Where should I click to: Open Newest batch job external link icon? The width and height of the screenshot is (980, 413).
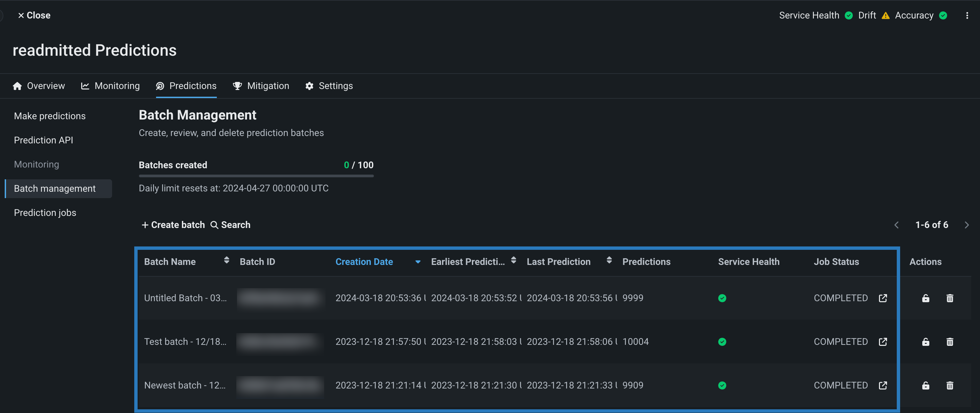(883, 385)
